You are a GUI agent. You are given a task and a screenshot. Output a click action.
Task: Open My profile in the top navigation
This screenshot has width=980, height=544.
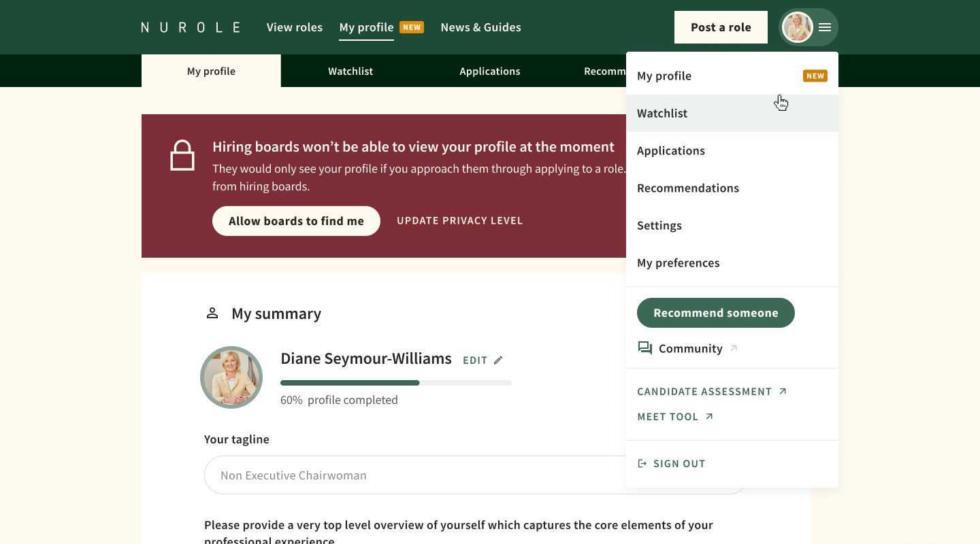pyautogui.click(x=366, y=27)
